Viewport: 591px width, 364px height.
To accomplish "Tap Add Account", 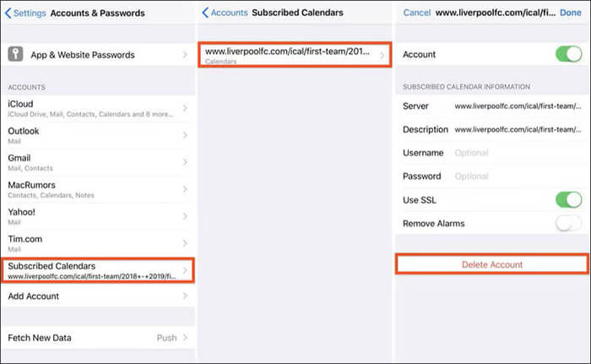I will click(x=98, y=296).
